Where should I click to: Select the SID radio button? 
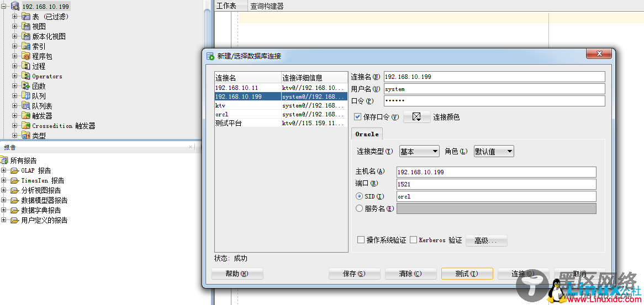(360, 196)
